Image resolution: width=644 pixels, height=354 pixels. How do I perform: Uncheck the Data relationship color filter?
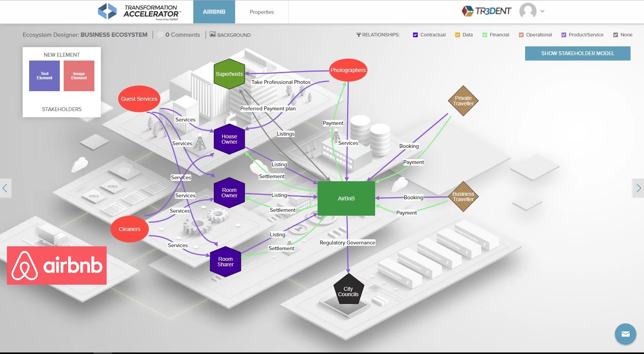(x=457, y=34)
